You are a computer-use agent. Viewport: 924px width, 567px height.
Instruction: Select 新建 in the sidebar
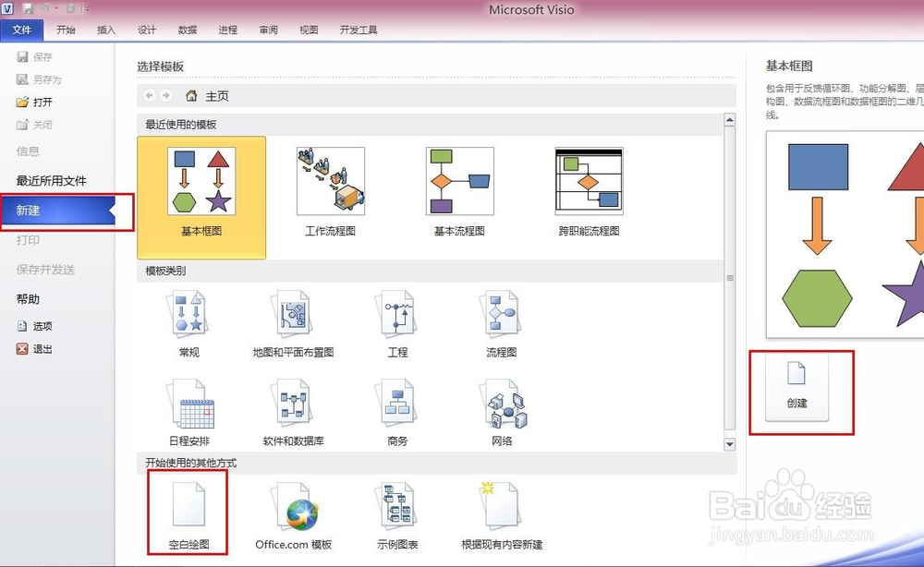[x=57, y=211]
